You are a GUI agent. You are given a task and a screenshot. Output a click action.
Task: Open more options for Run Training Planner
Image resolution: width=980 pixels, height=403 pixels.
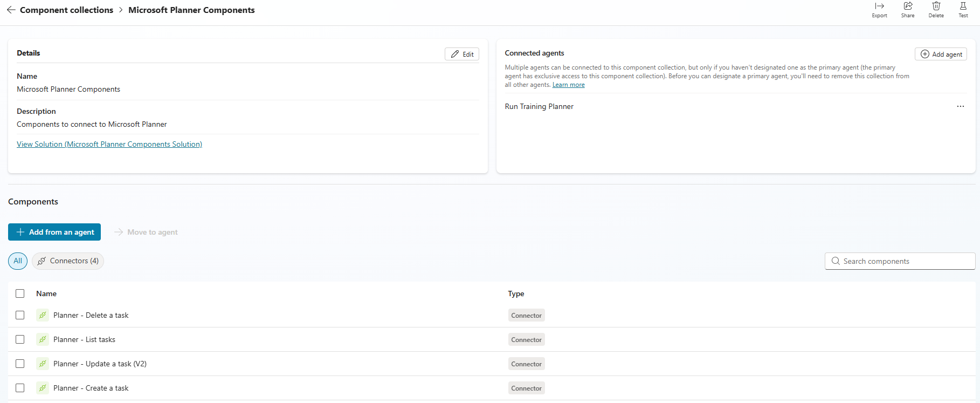960,106
